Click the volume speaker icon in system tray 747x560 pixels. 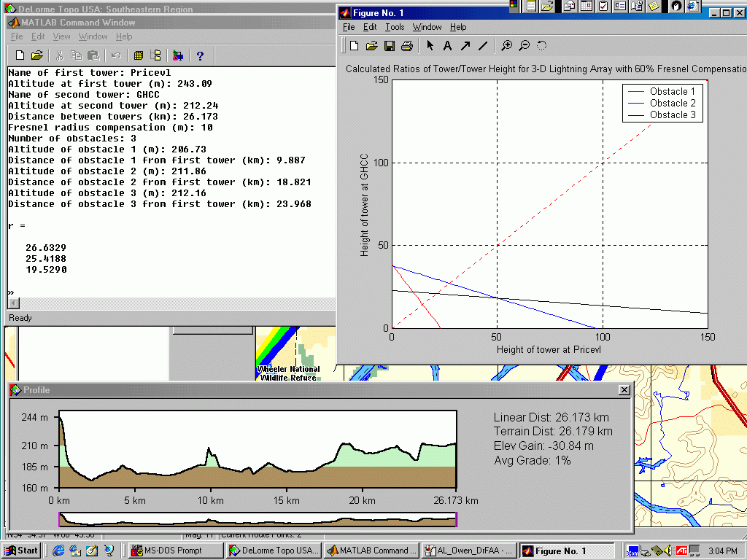point(668,551)
